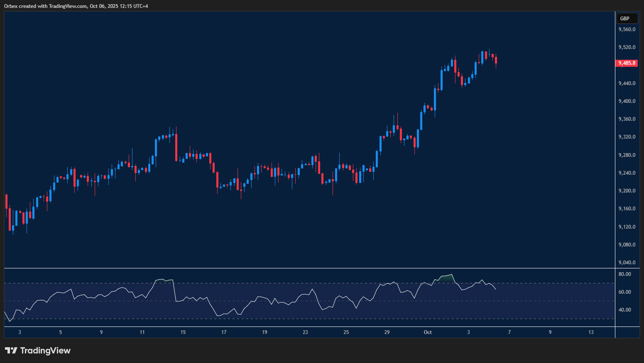Click the 9,560.0 price scale label
This screenshot has width=644, height=363.
[x=627, y=29]
